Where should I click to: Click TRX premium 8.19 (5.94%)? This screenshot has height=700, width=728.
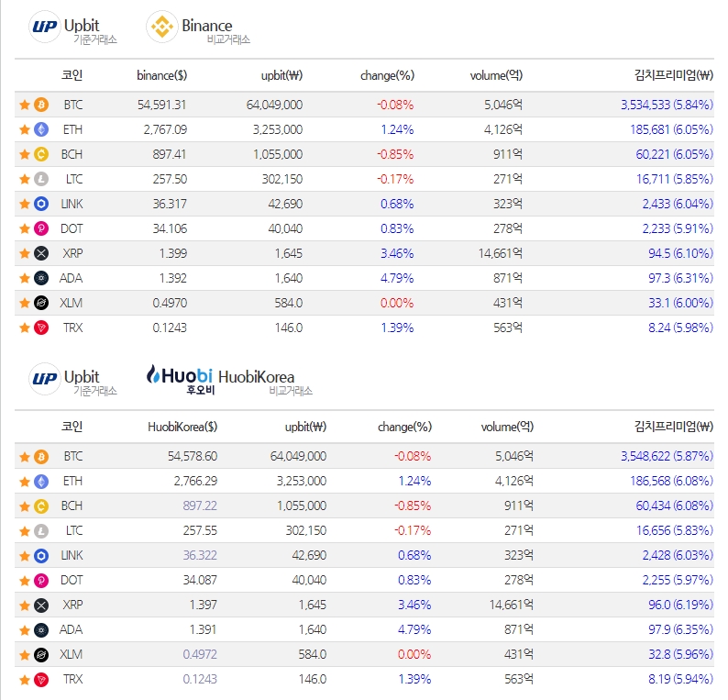pyautogui.click(x=680, y=680)
